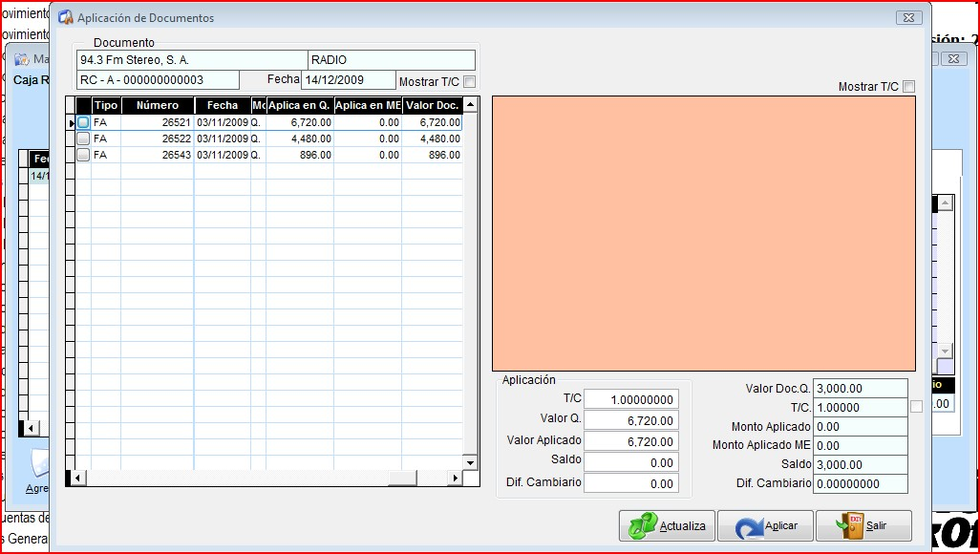The image size is (980, 554).
Task: Select the checkbox for invoice 26522
Action: click(84, 138)
